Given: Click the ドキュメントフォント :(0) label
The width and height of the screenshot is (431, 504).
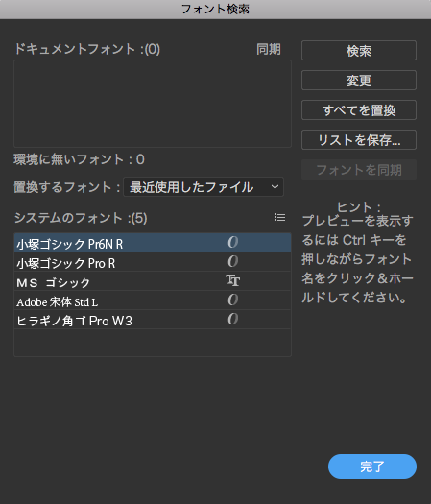Looking at the screenshot, I should tap(87, 49).
